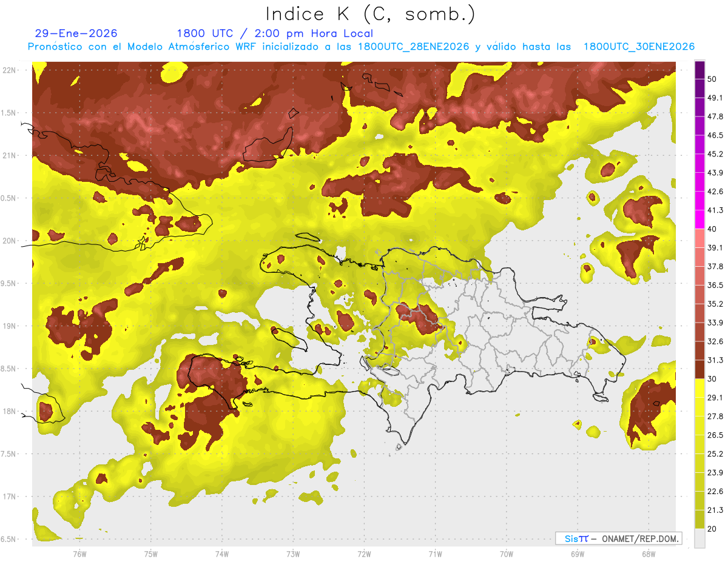Image resolution: width=728 pixels, height=562 pixels.
Task: Click the legend value '27.8'
Action: [715, 416]
